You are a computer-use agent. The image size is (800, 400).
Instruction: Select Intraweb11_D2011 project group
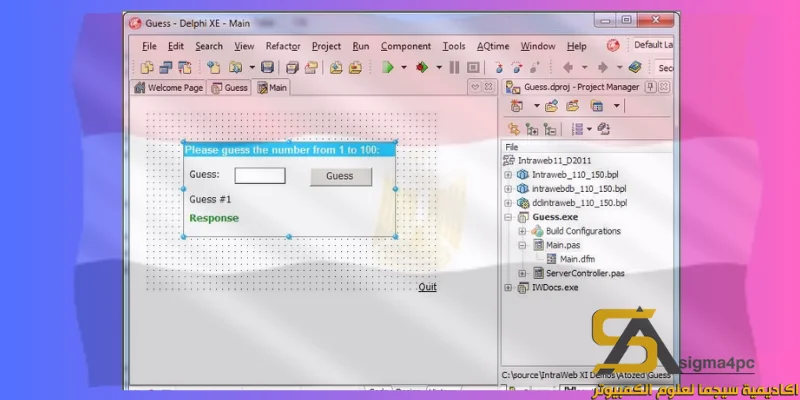(555, 161)
